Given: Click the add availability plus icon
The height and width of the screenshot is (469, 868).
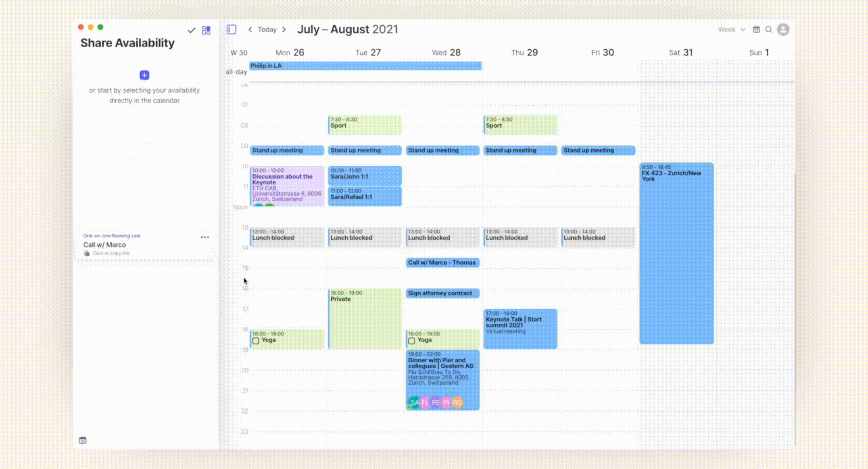Looking at the screenshot, I should [144, 75].
